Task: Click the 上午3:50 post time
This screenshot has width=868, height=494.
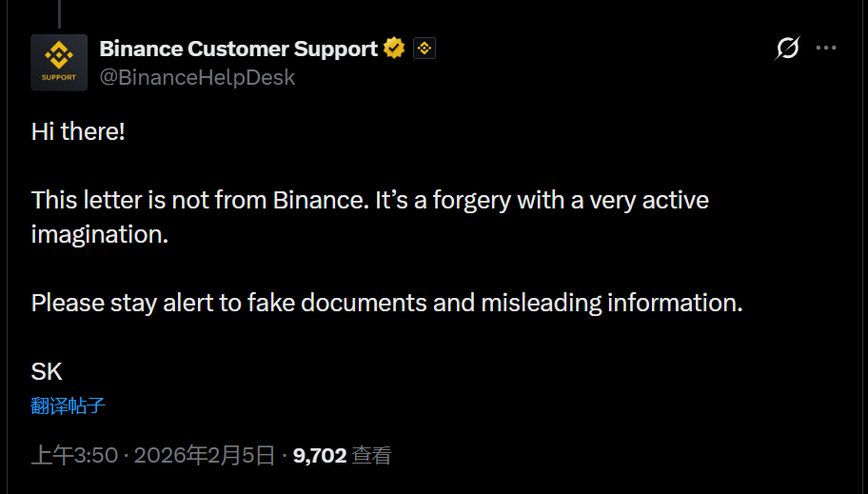Action: point(74,456)
